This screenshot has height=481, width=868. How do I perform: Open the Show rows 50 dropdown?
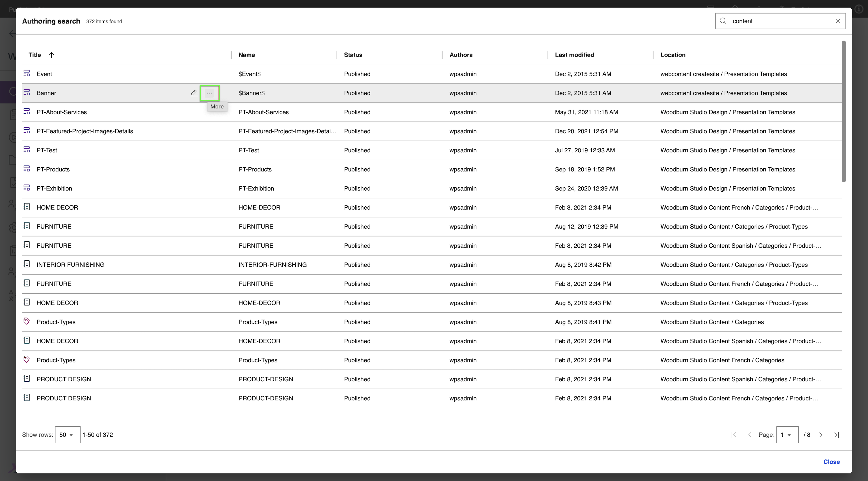[x=67, y=435]
